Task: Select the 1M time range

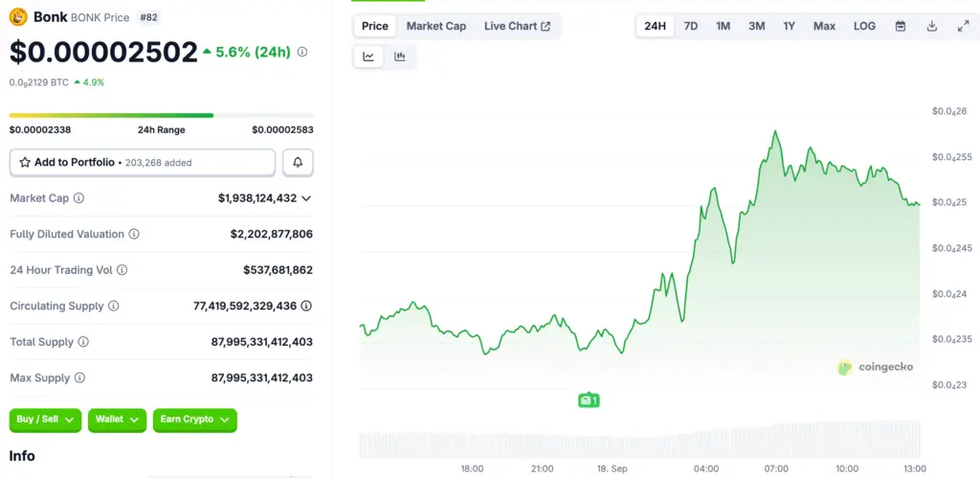Action: [x=724, y=26]
